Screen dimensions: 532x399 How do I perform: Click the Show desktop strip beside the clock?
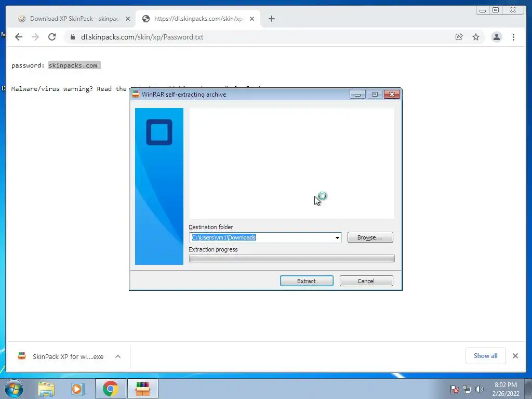click(x=529, y=389)
